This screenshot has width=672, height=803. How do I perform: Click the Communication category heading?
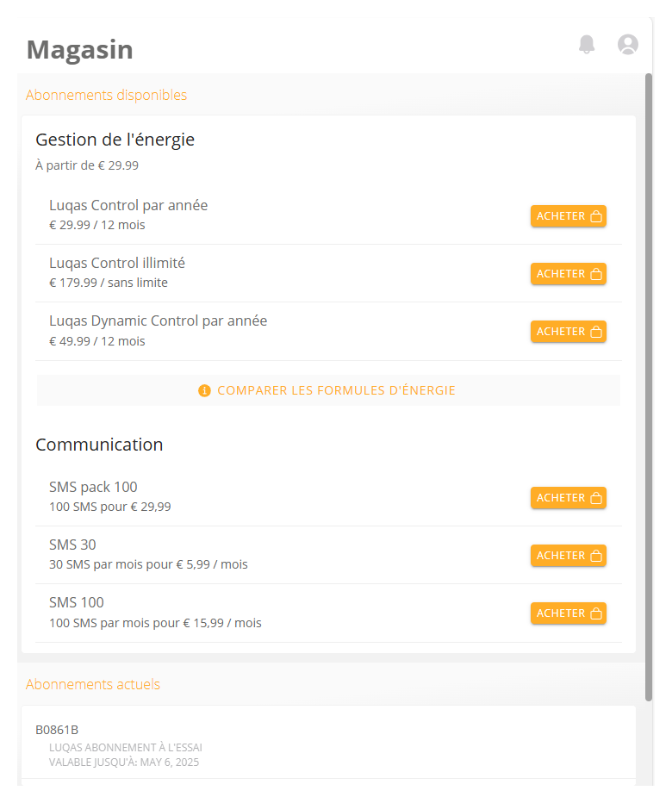(x=99, y=445)
